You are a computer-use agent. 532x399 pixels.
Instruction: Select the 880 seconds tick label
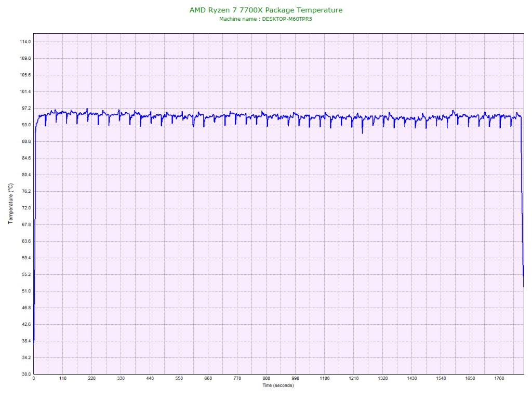(x=266, y=379)
